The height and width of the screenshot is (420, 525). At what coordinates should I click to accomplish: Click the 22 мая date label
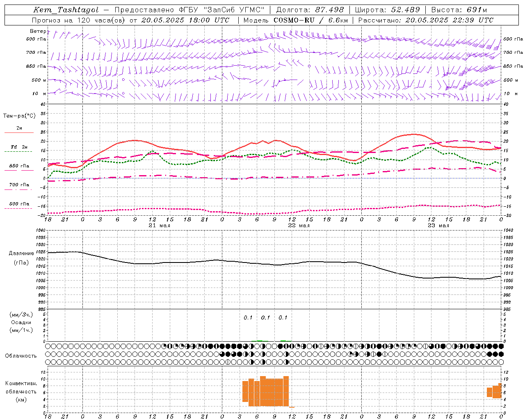299,226
